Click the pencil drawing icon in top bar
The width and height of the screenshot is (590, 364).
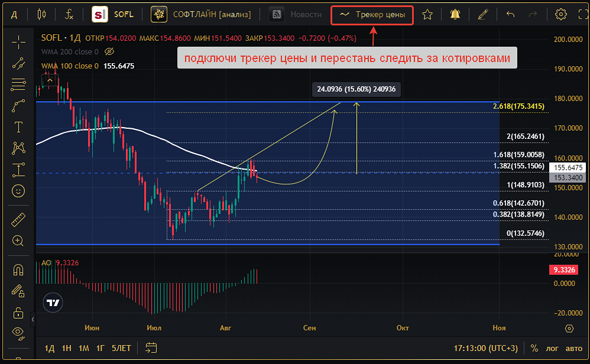click(x=483, y=15)
